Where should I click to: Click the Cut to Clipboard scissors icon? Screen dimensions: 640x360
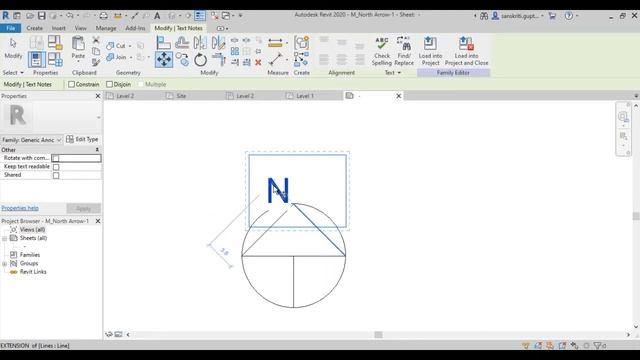pos(96,40)
